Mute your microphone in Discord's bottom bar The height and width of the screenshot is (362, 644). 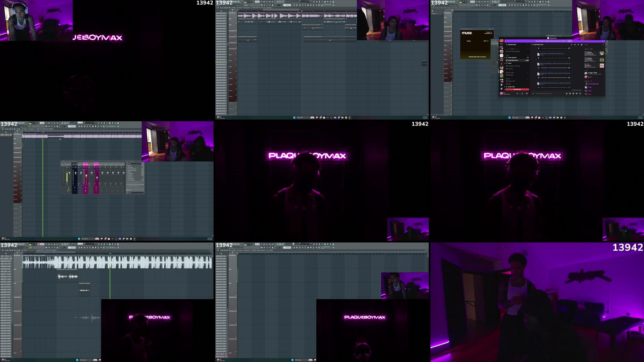pos(518,93)
